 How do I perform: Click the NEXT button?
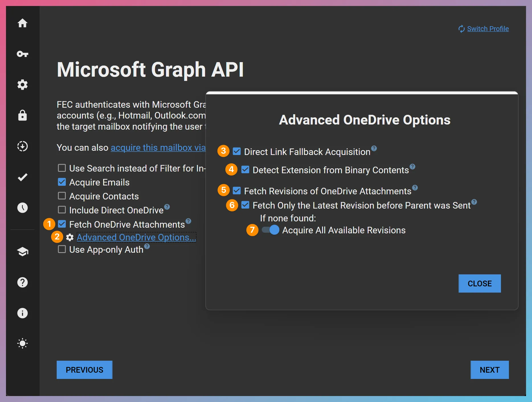(490, 370)
